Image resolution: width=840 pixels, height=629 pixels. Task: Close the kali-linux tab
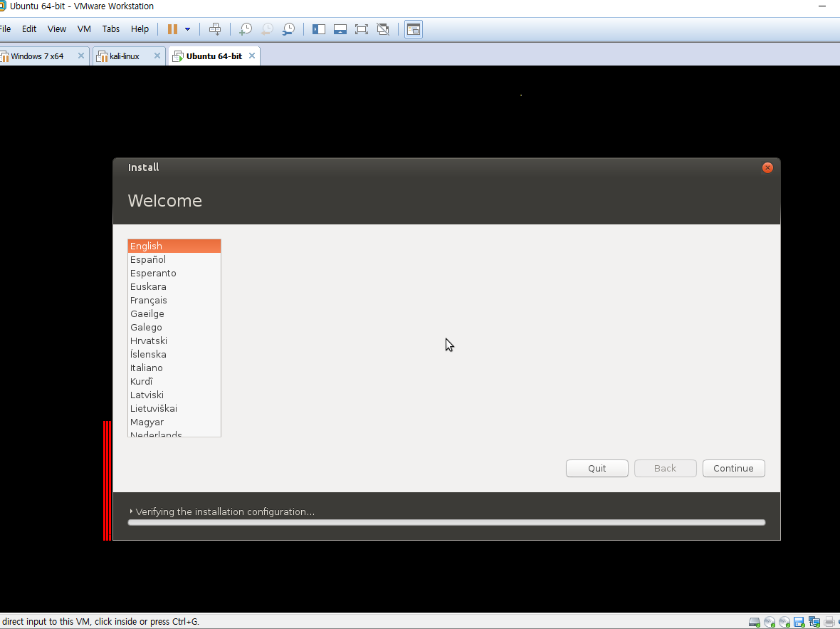157,56
